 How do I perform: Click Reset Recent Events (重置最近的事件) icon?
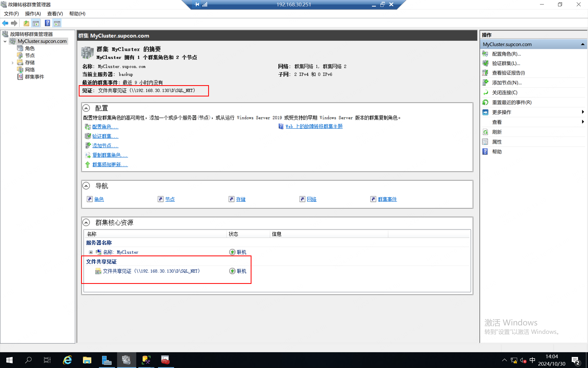click(485, 103)
